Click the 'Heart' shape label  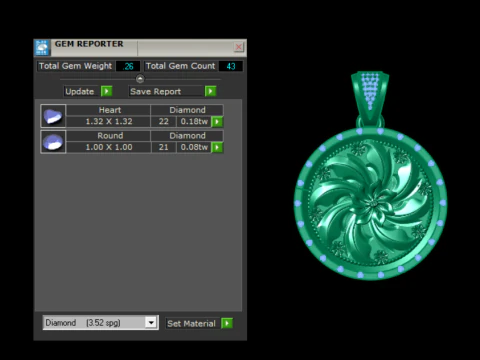click(109, 110)
